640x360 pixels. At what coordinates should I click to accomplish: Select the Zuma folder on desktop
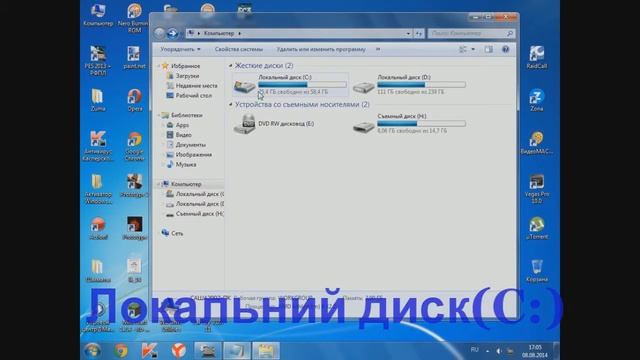click(x=98, y=100)
